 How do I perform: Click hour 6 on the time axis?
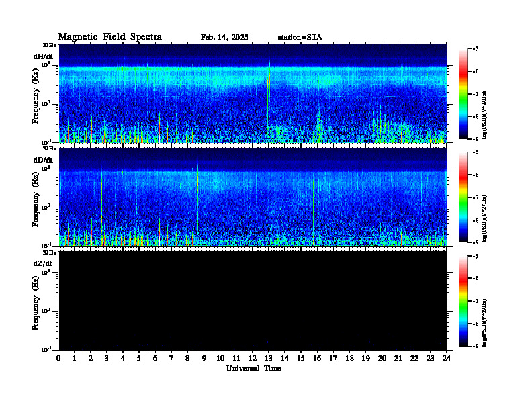tap(155, 359)
